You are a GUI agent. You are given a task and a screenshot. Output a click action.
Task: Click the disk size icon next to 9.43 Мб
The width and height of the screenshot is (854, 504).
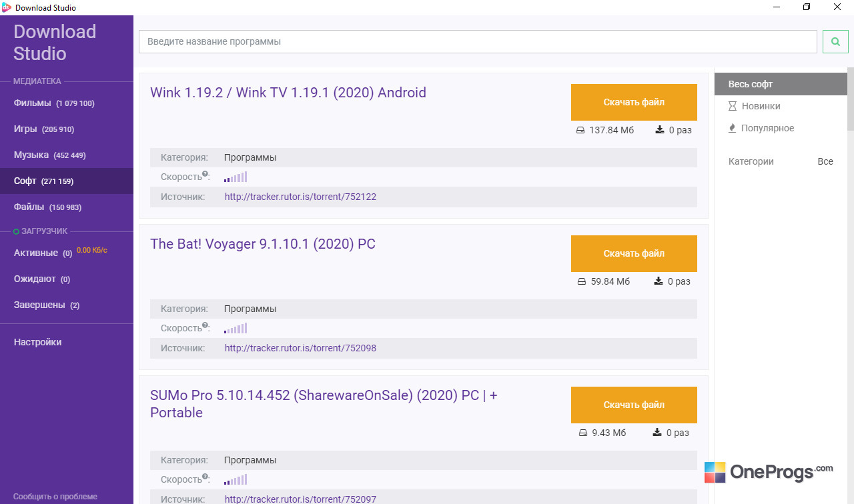[582, 433]
